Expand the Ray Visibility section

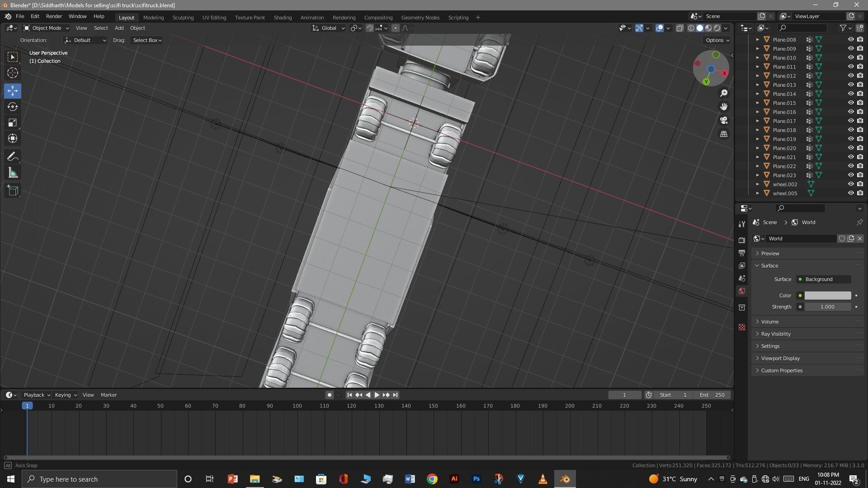[776, 334]
